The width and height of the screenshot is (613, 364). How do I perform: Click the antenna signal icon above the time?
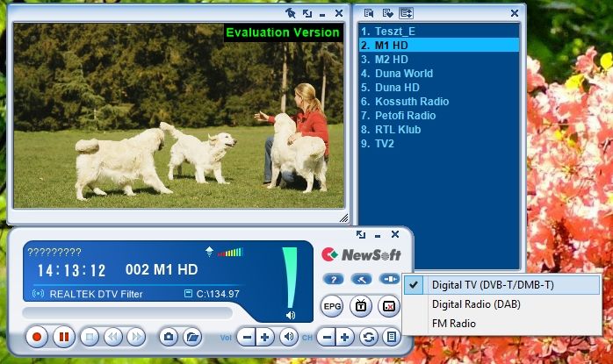click(209, 252)
